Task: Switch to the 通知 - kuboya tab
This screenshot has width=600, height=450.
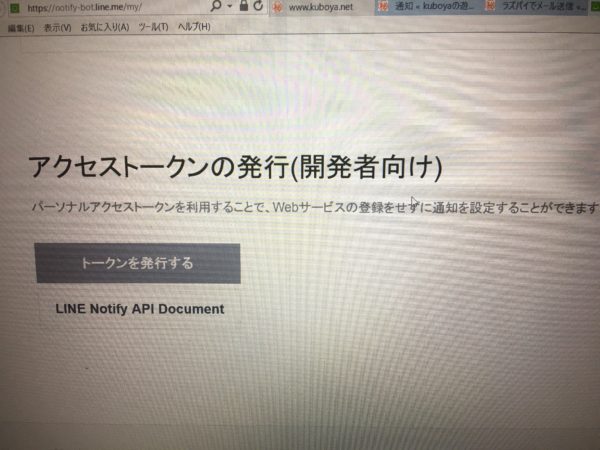Action: click(430, 7)
